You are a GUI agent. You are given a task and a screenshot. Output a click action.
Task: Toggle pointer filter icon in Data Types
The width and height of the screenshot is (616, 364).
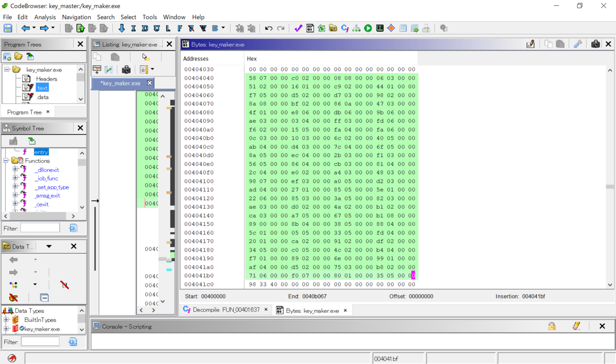pos(13,297)
